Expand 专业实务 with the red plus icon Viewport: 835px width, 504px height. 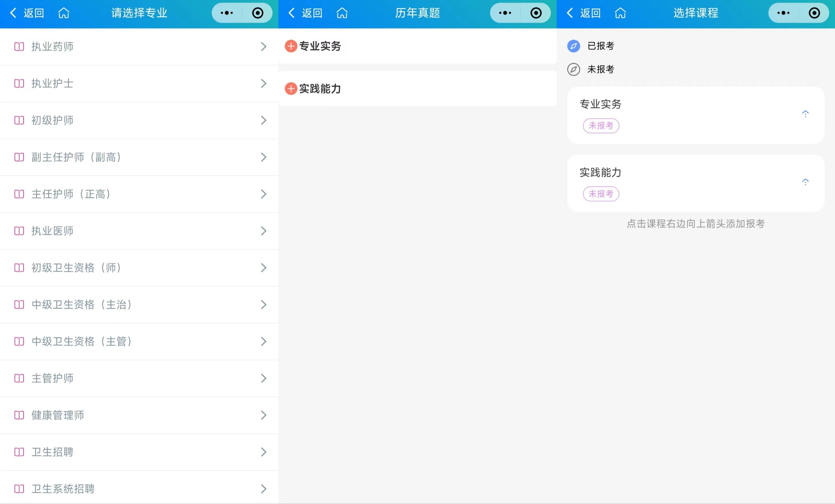(291, 46)
